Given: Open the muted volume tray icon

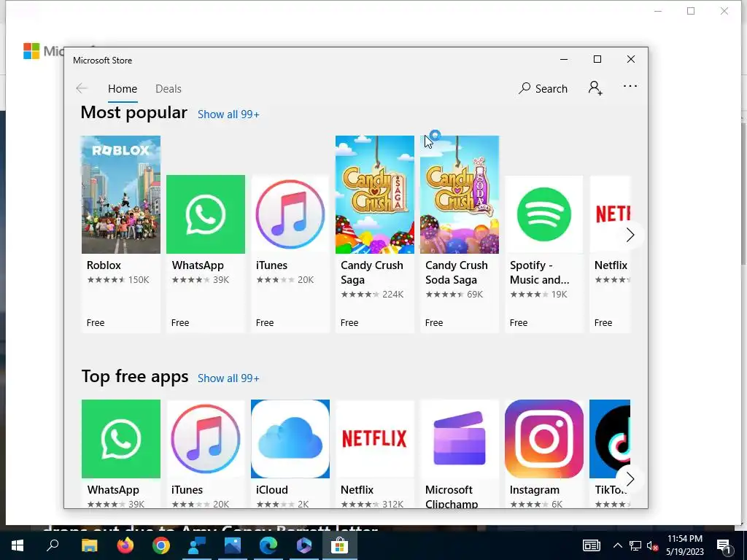Looking at the screenshot, I should point(653,545).
